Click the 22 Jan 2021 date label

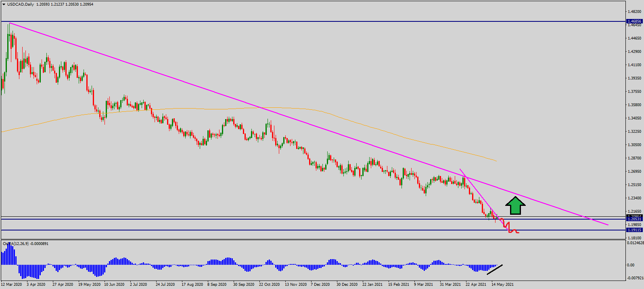coord(372,285)
